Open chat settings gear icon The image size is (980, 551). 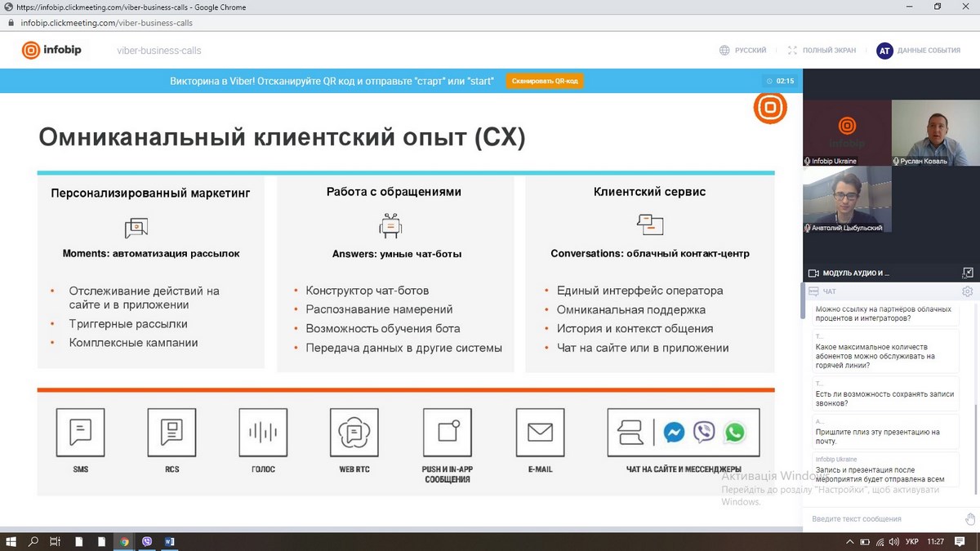point(968,291)
